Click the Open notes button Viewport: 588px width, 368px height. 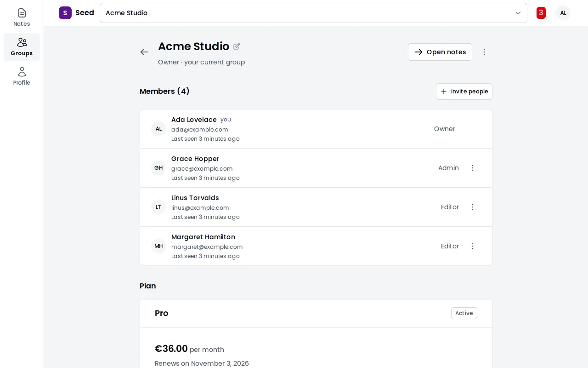coord(440,52)
